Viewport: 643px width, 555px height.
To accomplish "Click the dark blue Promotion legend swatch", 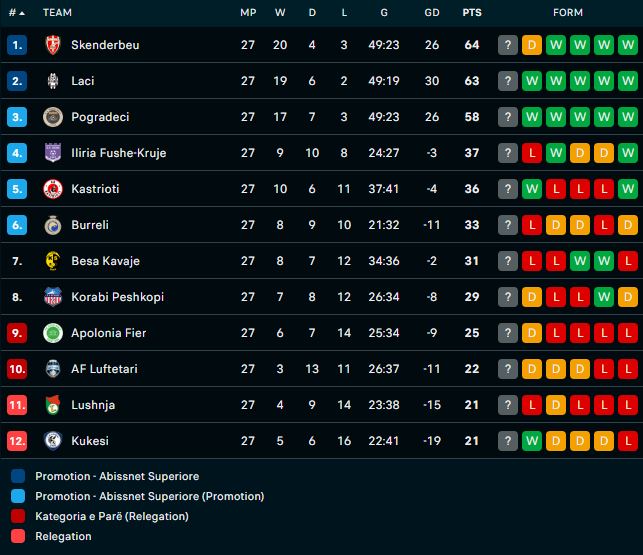I will pyautogui.click(x=17, y=476).
